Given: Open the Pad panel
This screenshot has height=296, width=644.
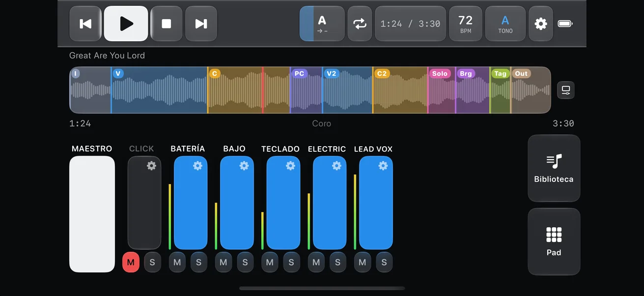Looking at the screenshot, I should [554, 242].
